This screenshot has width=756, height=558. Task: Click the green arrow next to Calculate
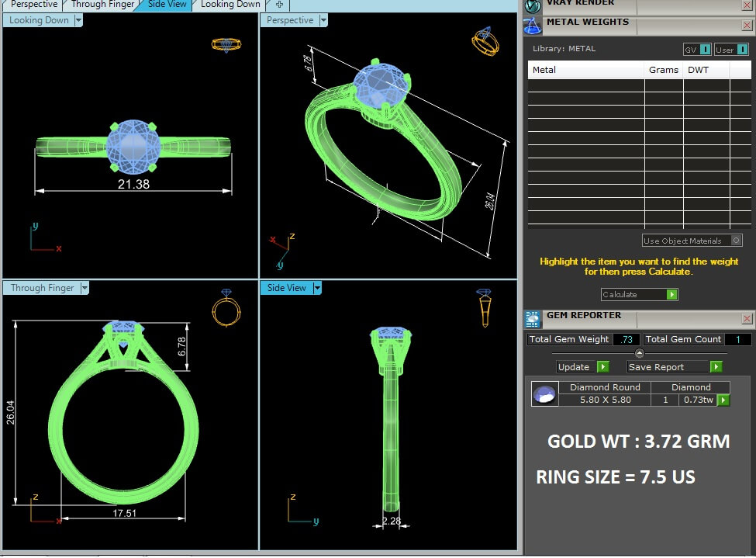point(671,295)
